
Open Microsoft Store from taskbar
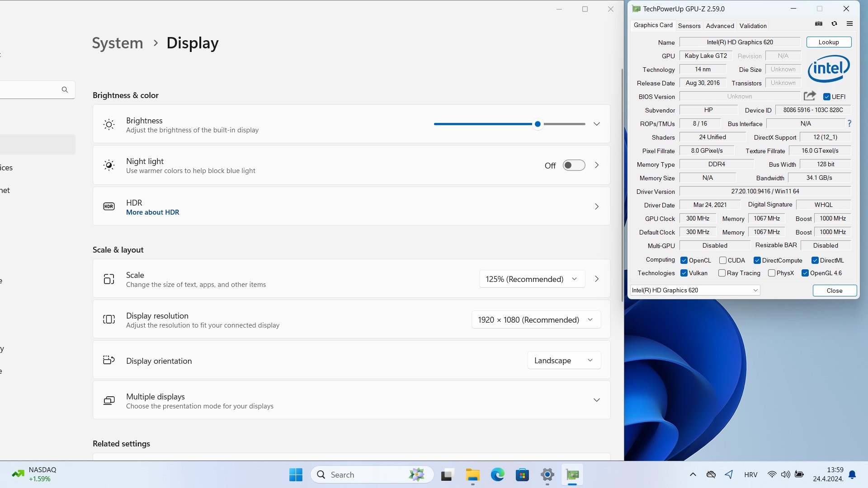[x=522, y=474]
